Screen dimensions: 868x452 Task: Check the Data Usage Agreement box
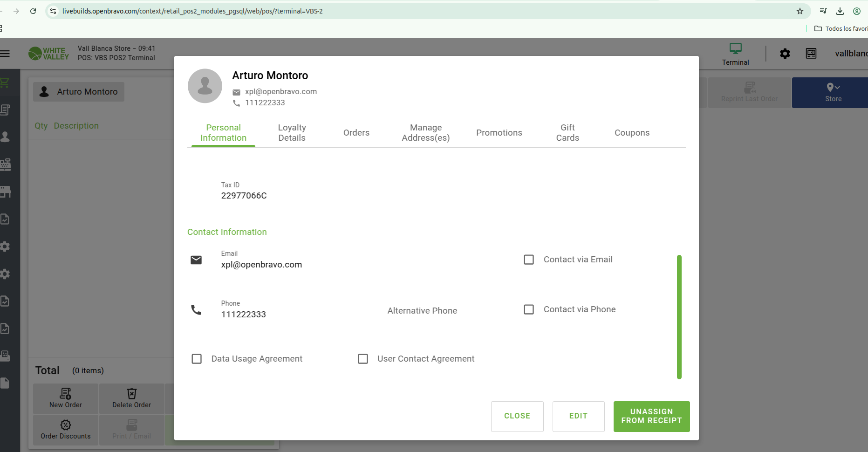click(197, 359)
